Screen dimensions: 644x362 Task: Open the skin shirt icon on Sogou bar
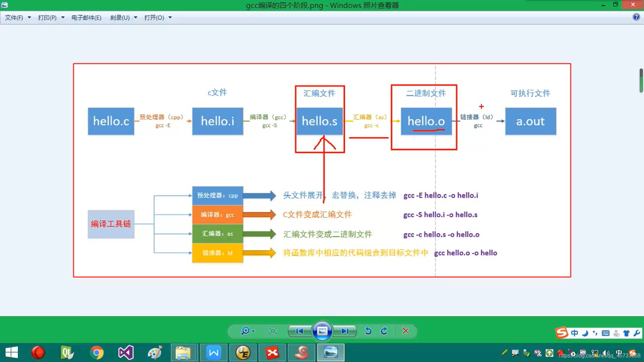pos(626,333)
